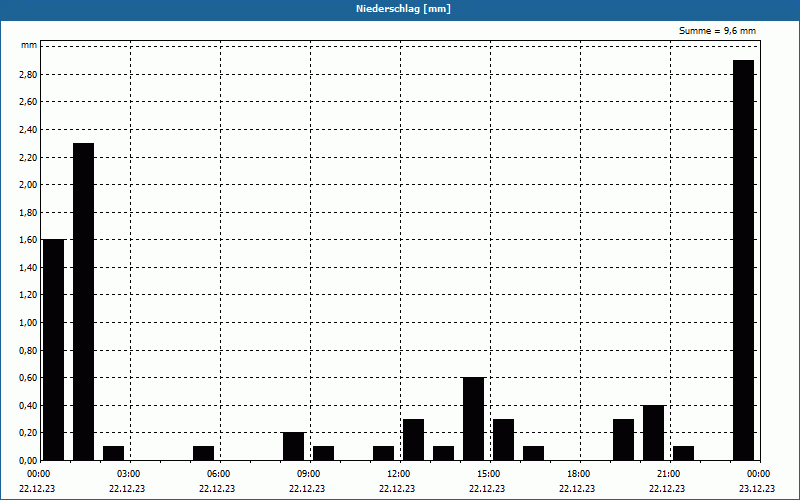Click the 21:00 time label
The width and height of the screenshot is (800, 500).
point(669,474)
